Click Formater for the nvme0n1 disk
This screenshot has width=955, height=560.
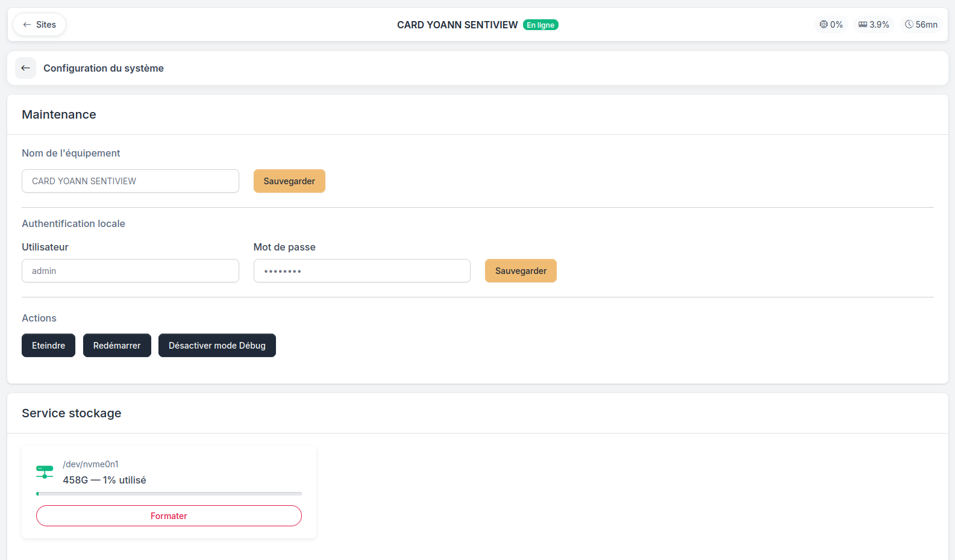click(169, 516)
